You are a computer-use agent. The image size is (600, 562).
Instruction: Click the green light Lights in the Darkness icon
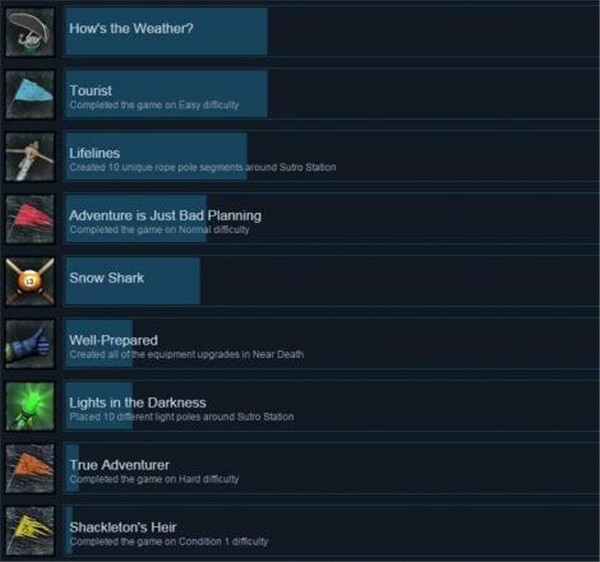30,407
